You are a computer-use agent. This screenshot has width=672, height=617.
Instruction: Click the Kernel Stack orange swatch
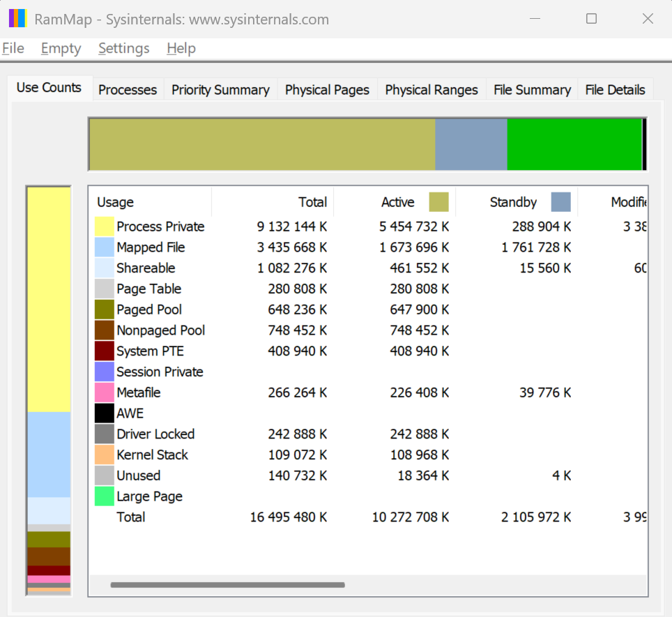[x=104, y=455]
